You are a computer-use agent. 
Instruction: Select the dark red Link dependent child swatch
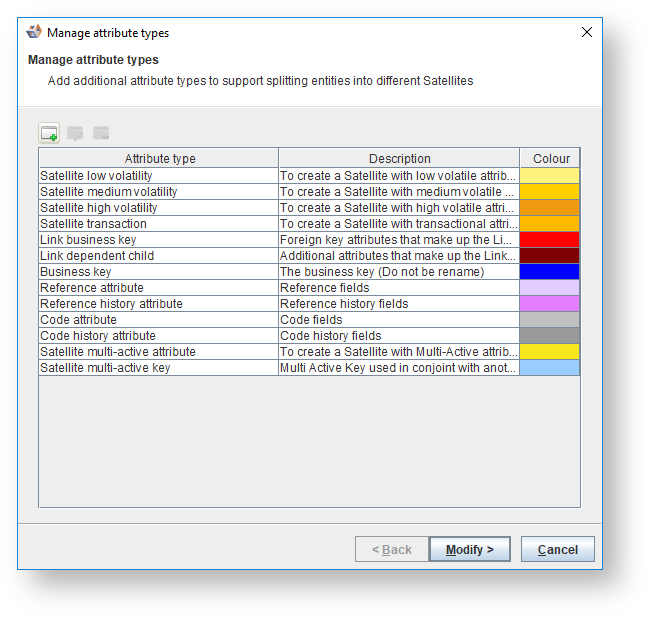pyautogui.click(x=549, y=256)
